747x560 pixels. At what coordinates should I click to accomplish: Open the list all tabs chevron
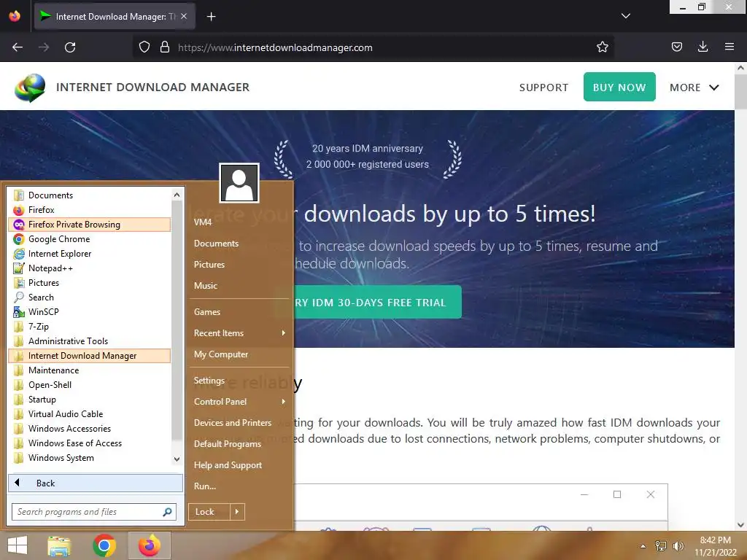pos(626,16)
